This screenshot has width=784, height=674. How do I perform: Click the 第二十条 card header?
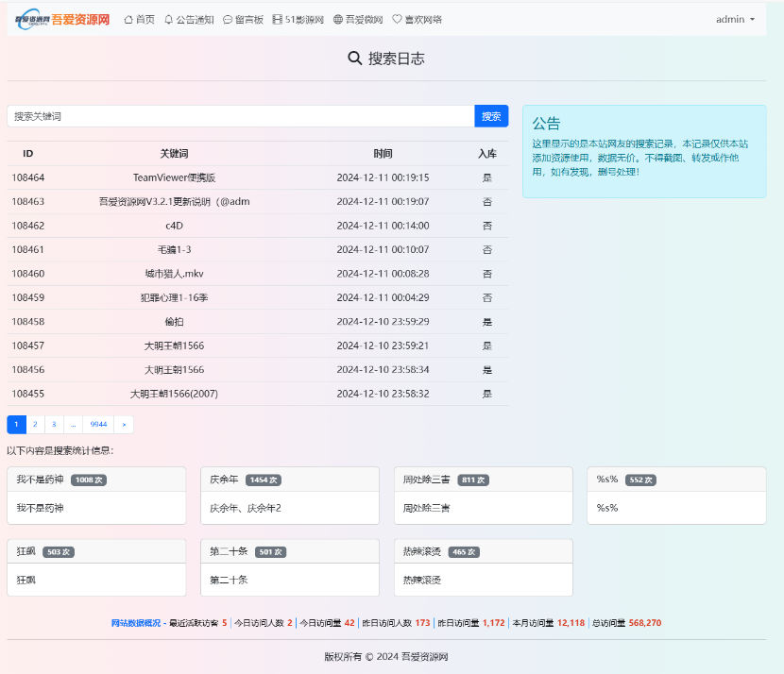pyautogui.click(x=290, y=551)
